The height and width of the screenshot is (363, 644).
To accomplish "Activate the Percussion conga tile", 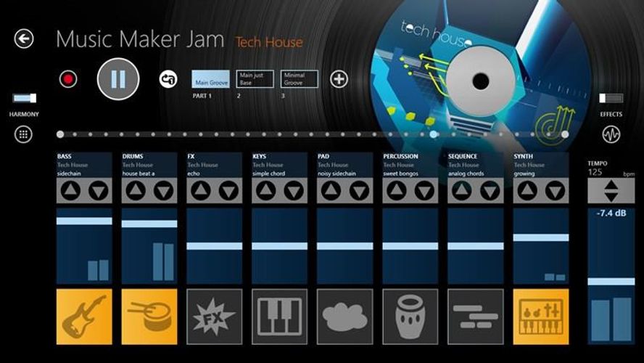I will tap(410, 317).
